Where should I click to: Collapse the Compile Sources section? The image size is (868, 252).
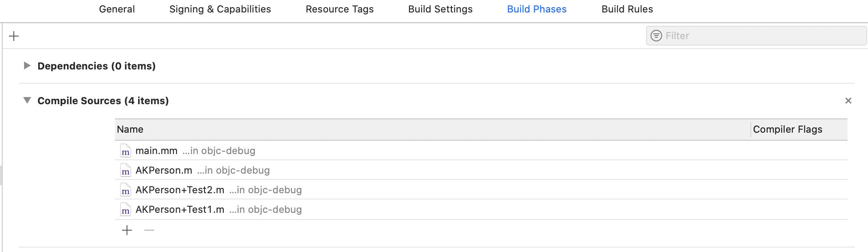click(27, 101)
